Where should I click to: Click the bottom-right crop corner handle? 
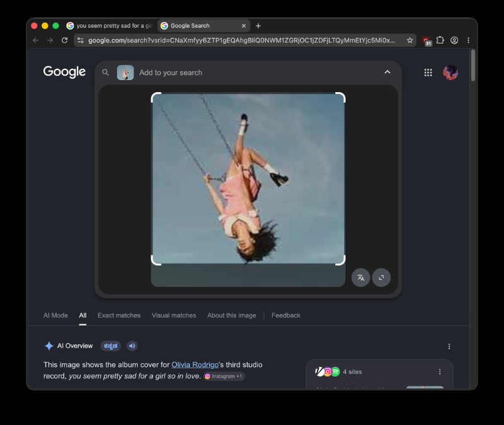340,260
